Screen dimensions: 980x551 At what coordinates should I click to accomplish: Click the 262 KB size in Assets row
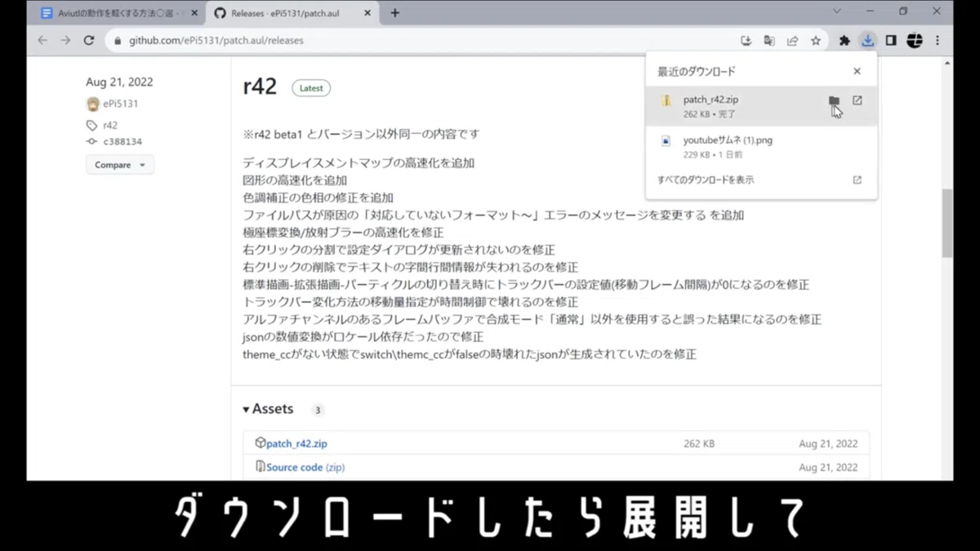click(699, 444)
